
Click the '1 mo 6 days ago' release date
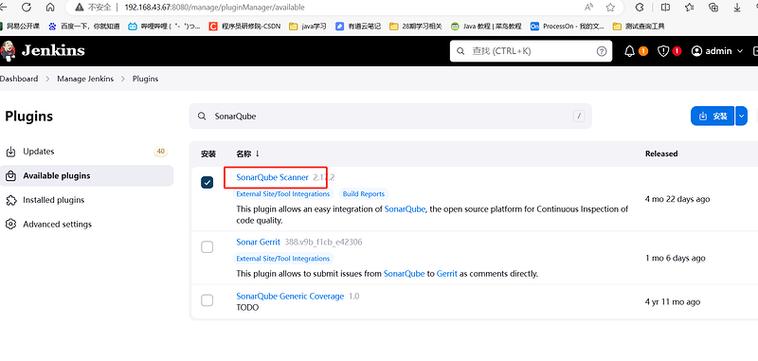[x=675, y=258]
